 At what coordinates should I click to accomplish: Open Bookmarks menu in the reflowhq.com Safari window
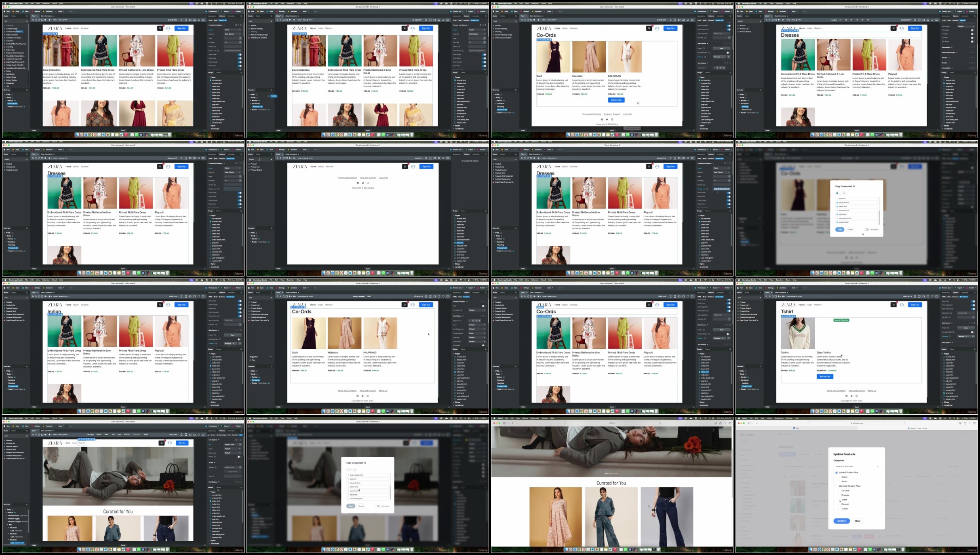pyautogui.click(x=779, y=418)
